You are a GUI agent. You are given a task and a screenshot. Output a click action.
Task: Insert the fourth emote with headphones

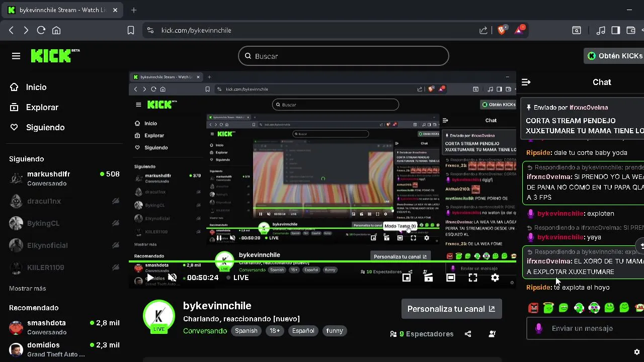click(579, 308)
